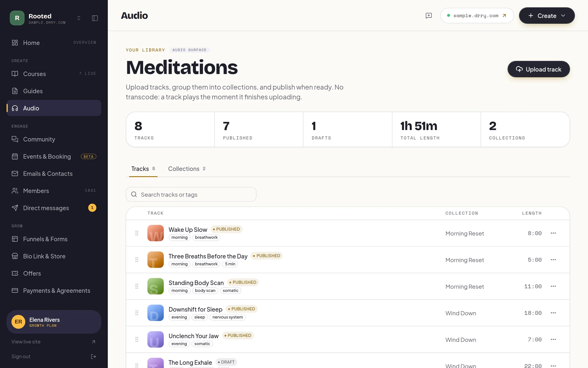Screen dimensions: 588x368
Task: Open Bio Link & Store
Action: [54, 256]
